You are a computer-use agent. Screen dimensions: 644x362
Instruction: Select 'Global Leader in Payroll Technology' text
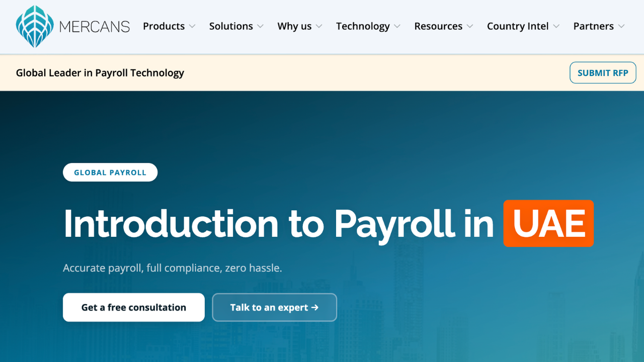(x=100, y=73)
